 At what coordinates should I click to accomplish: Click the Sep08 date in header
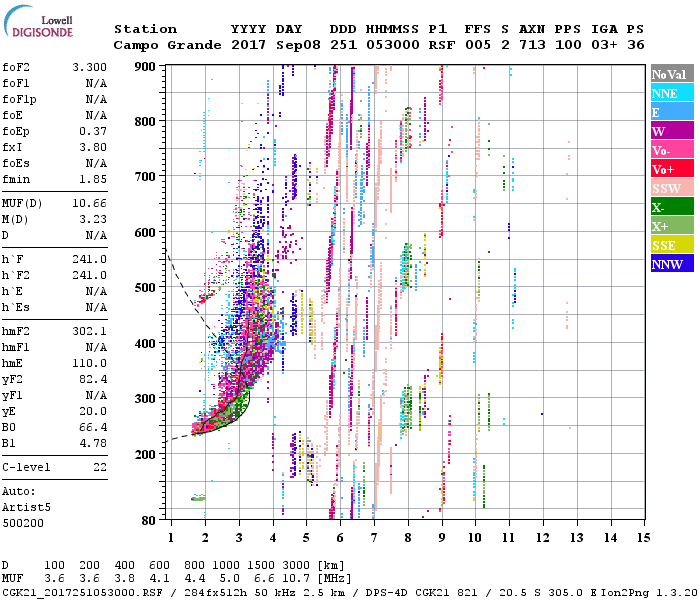tap(298, 45)
